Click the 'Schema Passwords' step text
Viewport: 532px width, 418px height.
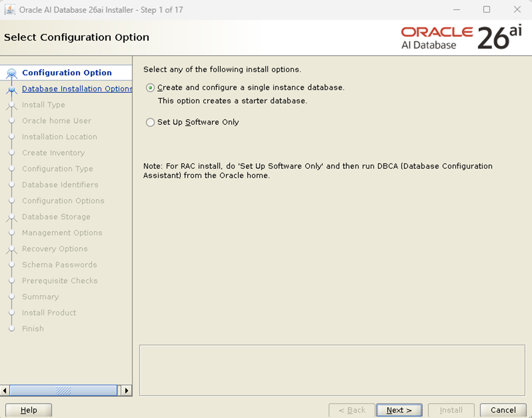[59, 265]
